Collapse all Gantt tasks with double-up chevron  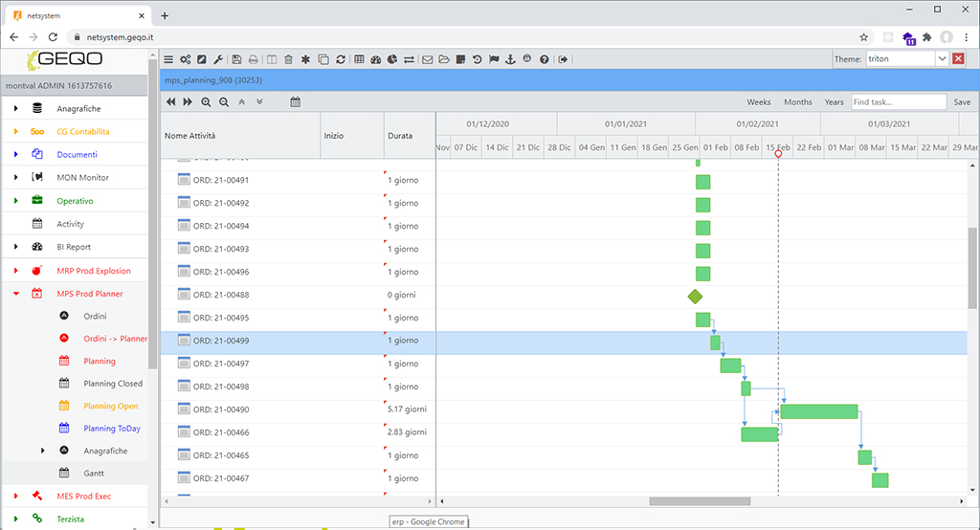click(x=241, y=101)
